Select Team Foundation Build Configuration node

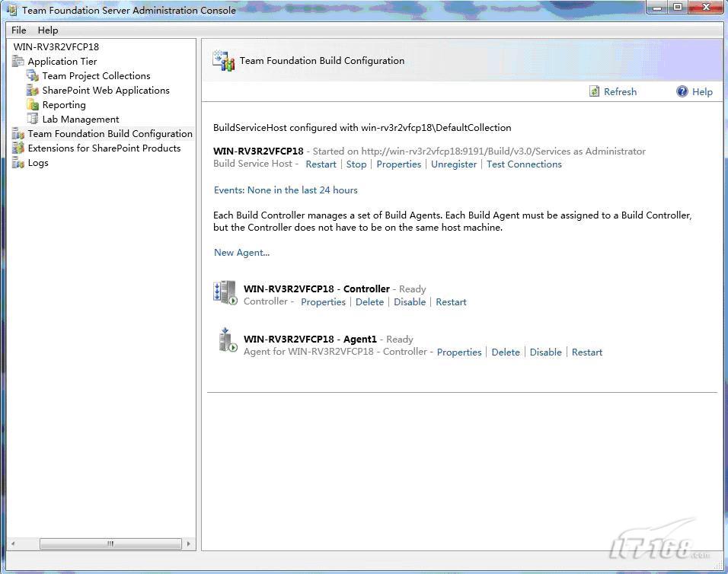coord(110,134)
